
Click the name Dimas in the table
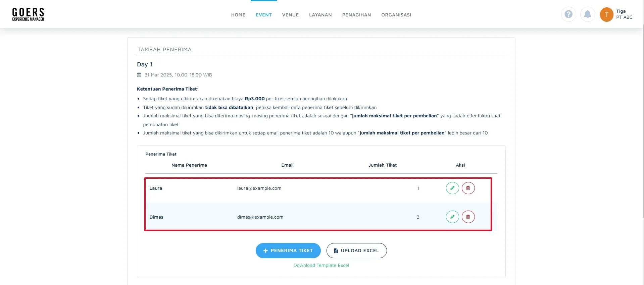156,217
